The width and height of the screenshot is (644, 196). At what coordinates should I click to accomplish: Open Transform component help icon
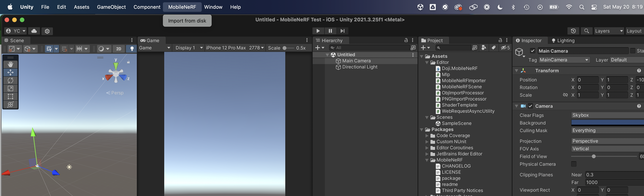pyautogui.click(x=639, y=71)
